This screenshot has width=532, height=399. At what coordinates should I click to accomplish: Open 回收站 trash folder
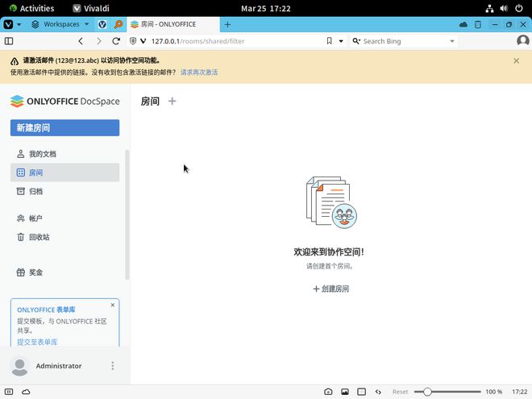coord(39,238)
